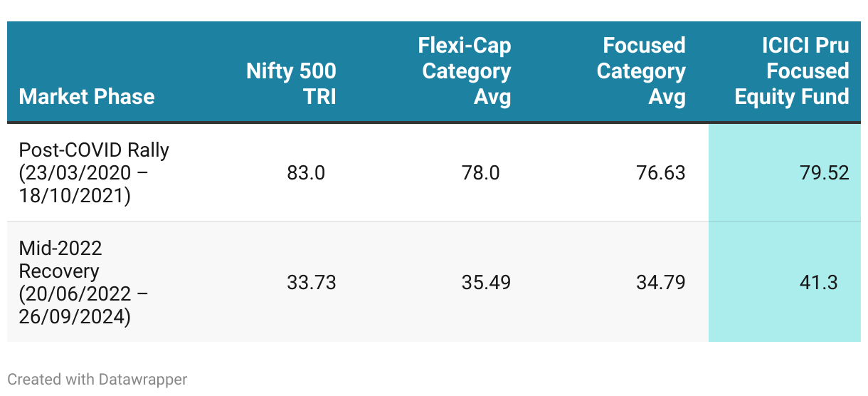This screenshot has width=868, height=396.
Task: Click the Mid-2022 Recovery row label
Action: pyautogui.click(x=60, y=259)
